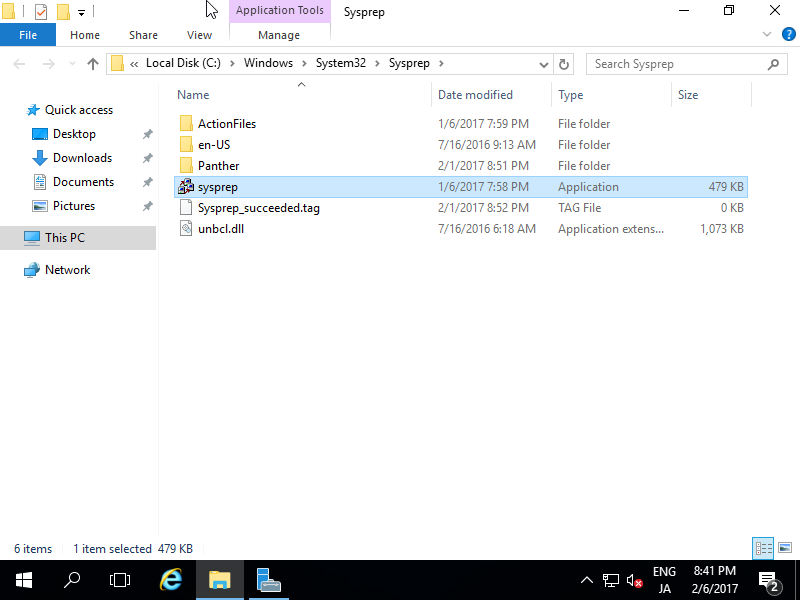Unpin Downloads from Quick access

[x=147, y=157]
